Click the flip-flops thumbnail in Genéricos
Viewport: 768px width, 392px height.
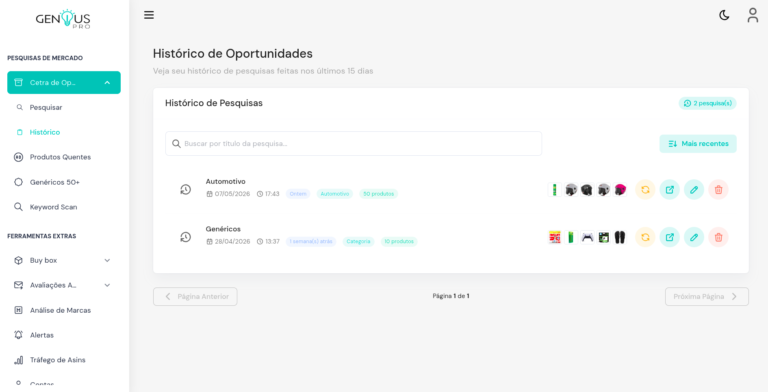[x=620, y=237]
